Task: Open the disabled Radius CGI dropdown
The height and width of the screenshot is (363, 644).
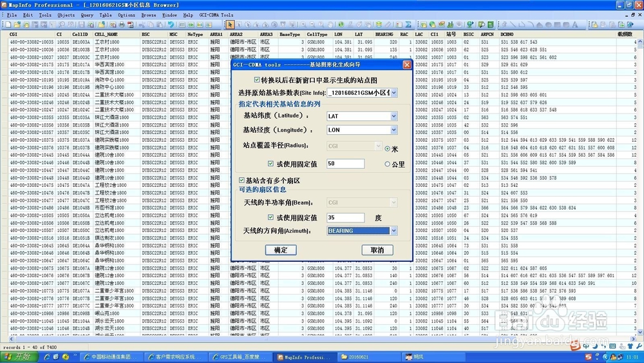Action: coord(378,146)
